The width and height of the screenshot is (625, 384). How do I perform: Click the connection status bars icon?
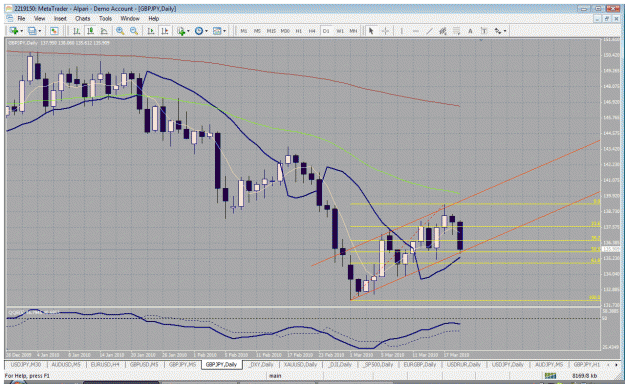[550, 376]
